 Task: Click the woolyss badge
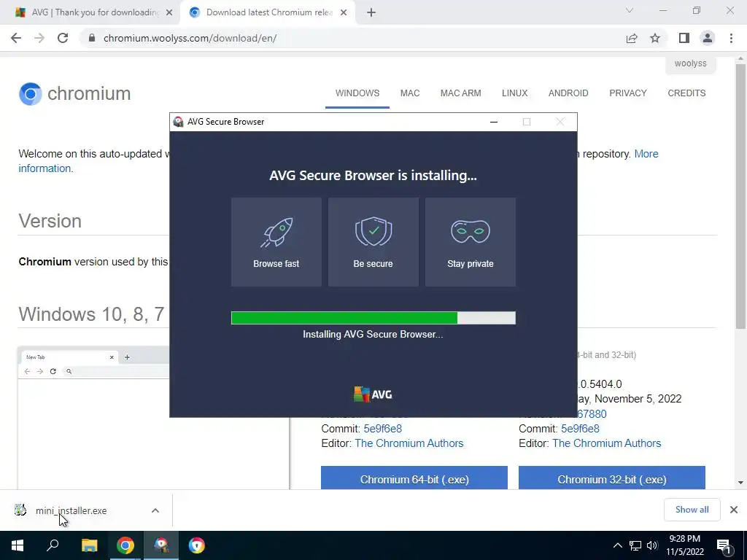tap(691, 64)
